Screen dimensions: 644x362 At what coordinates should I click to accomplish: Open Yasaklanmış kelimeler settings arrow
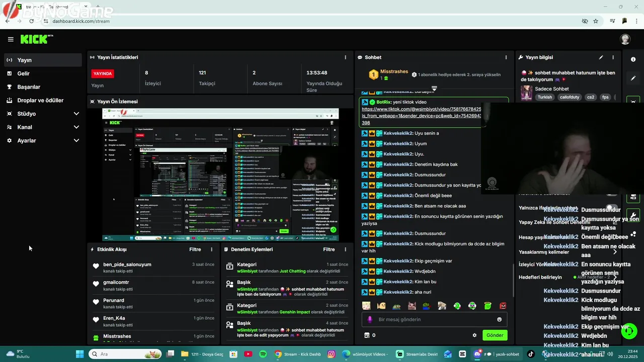(x=615, y=252)
